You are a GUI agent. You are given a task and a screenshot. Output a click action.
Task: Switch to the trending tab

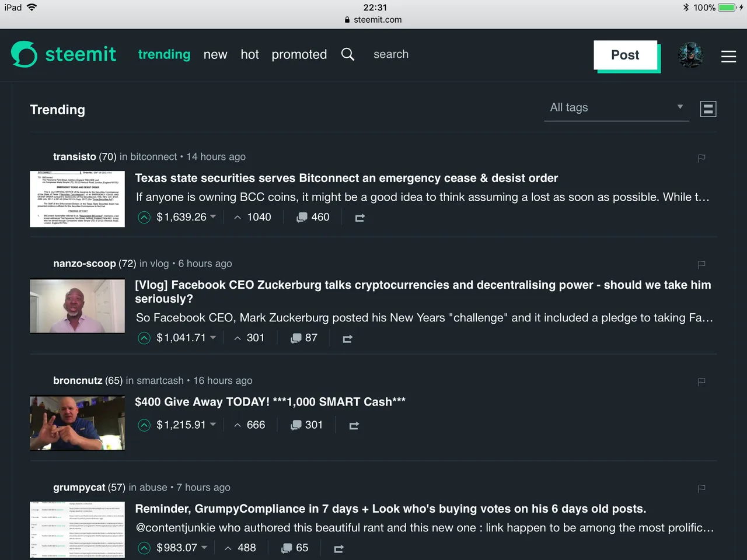pos(164,54)
